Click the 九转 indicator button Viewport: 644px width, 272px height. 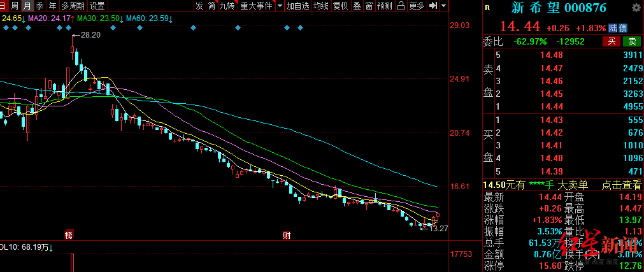[226, 6]
